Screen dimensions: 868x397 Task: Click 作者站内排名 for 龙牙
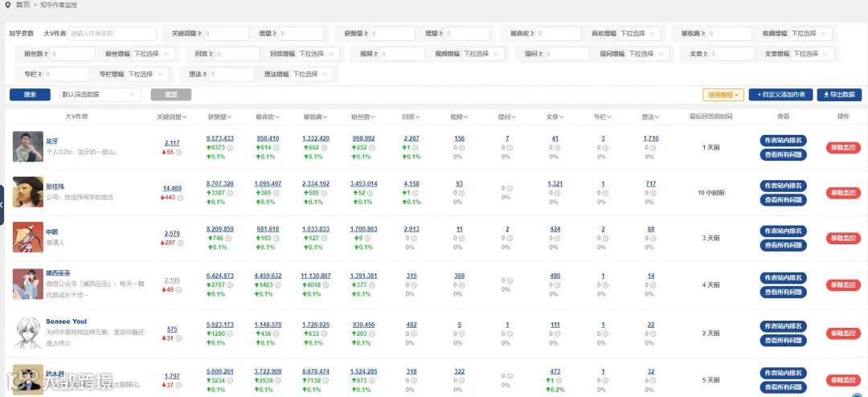(784, 140)
